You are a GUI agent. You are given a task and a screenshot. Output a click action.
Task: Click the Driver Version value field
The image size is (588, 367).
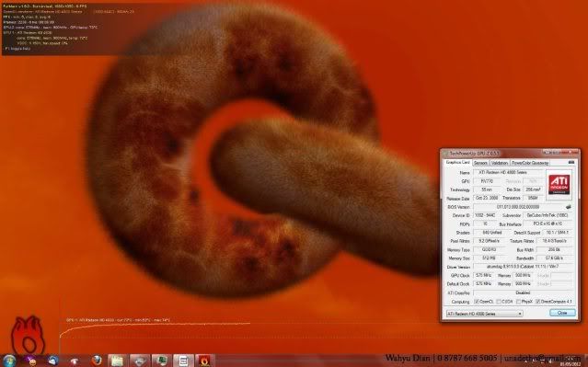[523, 267]
